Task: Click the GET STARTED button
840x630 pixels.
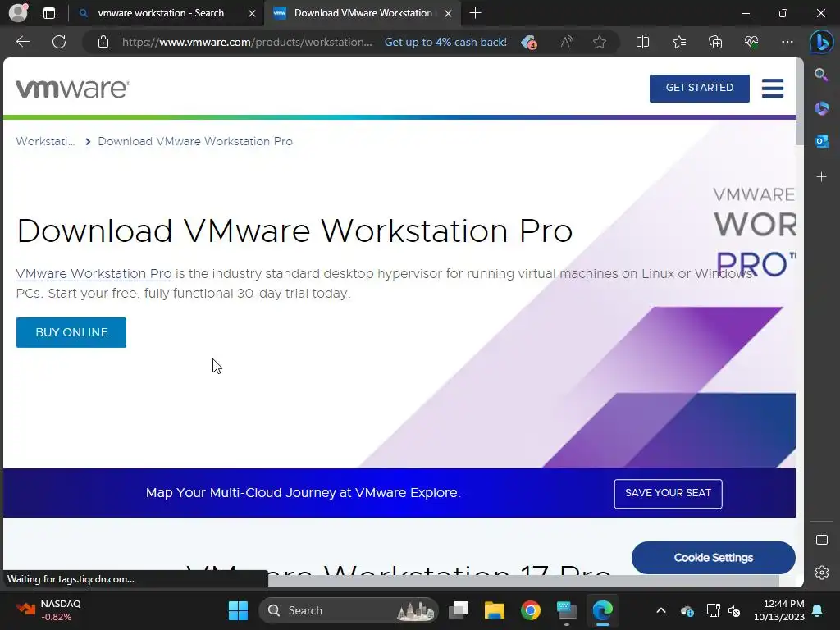Action: (x=699, y=88)
